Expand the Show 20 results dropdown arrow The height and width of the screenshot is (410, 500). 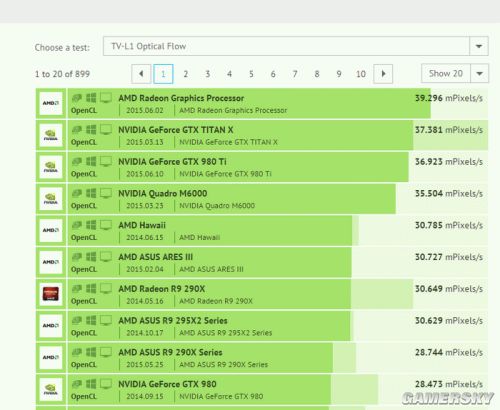tap(479, 73)
